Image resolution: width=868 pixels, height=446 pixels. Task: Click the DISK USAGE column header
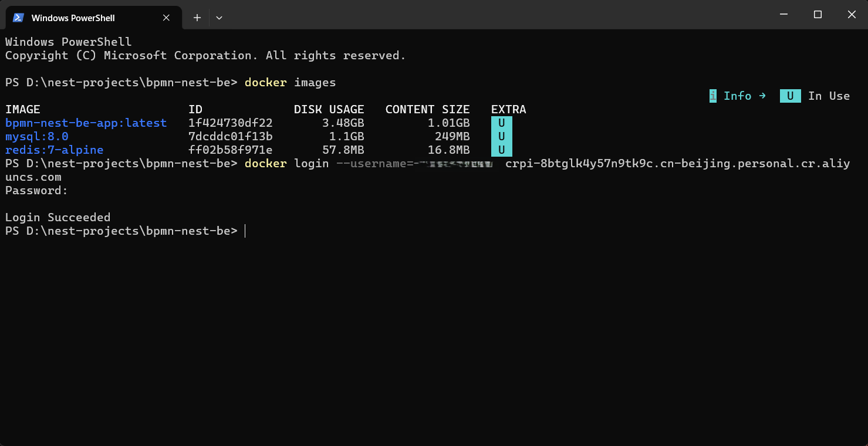pos(329,109)
